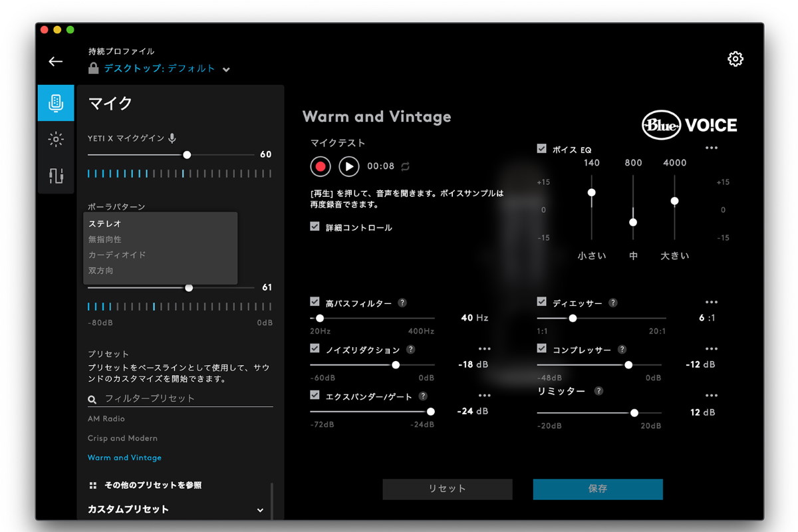798x532 pixels.
Task: Click in the フィルタープリセット search field
Action: pyautogui.click(x=186, y=398)
